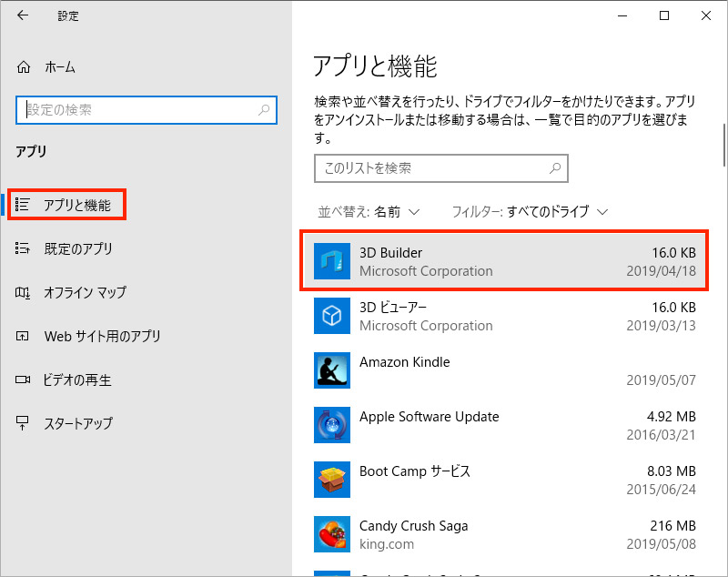Maximize the 設定 window
Screen dimensions: 728x577
pos(664,15)
